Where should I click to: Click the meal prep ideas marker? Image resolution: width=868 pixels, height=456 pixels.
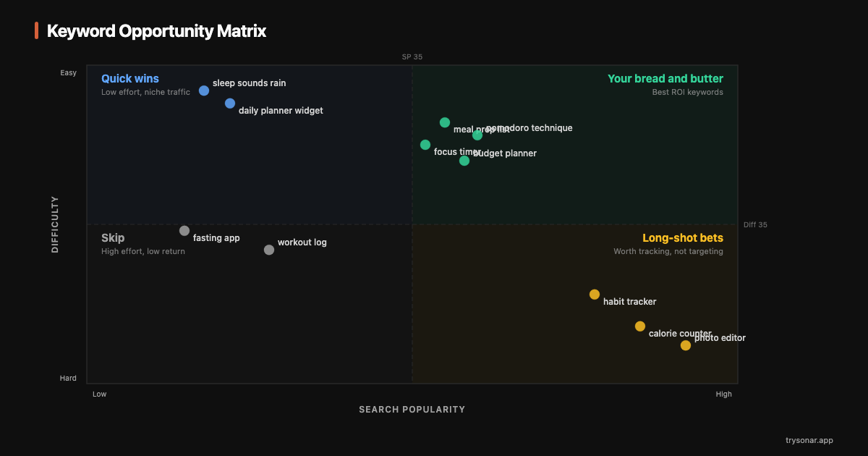pyautogui.click(x=444, y=122)
